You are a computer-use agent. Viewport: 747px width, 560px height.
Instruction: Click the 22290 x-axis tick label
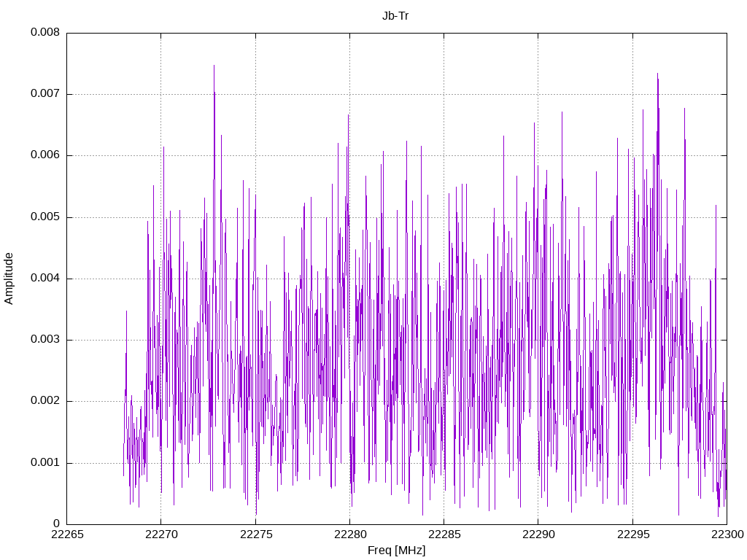pyautogui.click(x=539, y=534)
